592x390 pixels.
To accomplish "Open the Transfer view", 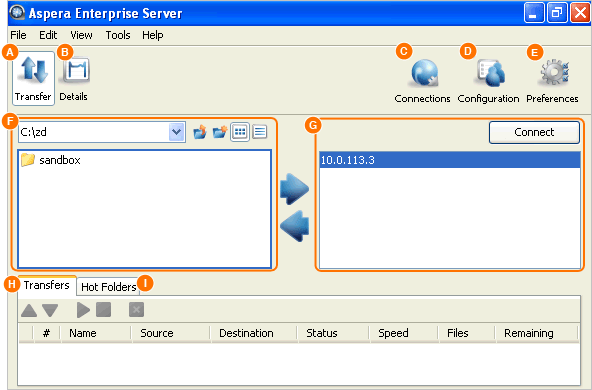I will [33, 79].
